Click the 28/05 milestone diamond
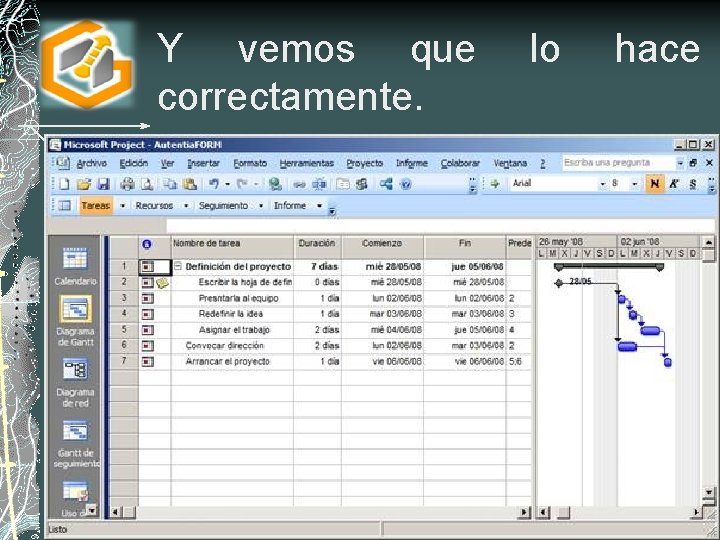Viewport: 720px width, 540px height. click(x=558, y=283)
